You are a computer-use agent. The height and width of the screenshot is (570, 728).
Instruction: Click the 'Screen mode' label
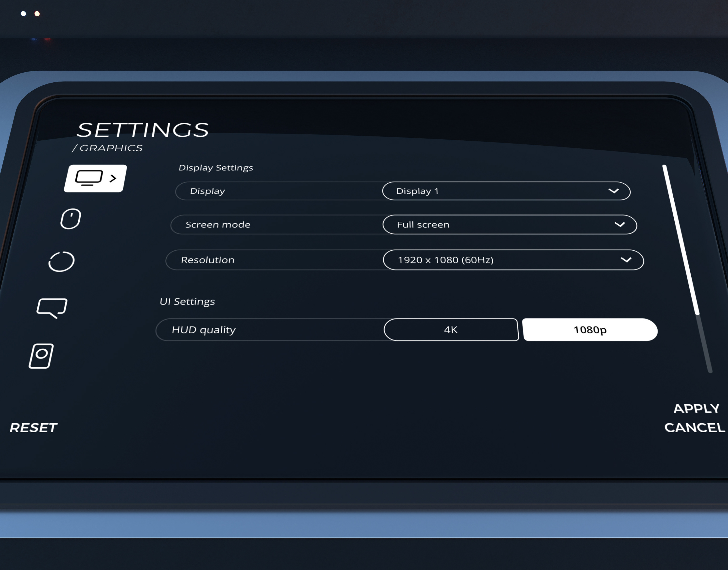click(x=218, y=225)
